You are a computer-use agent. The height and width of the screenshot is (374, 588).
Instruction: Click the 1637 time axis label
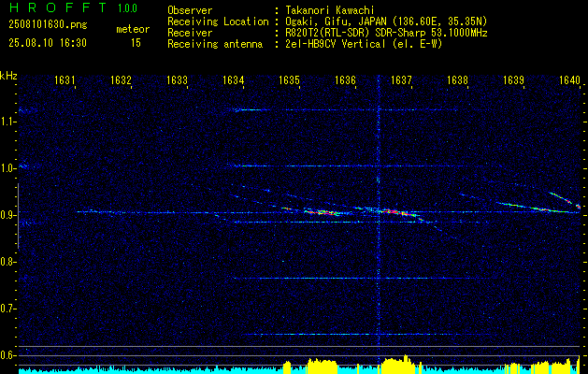click(401, 80)
